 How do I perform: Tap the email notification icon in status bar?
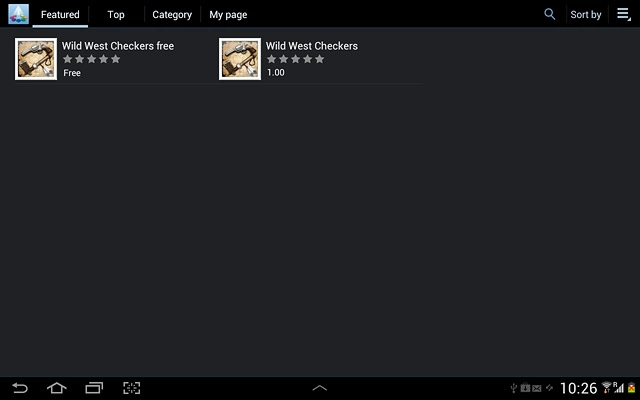pos(537,388)
